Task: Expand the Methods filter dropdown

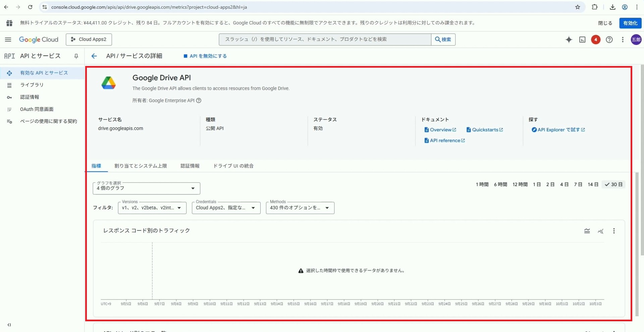Action: (x=300, y=208)
